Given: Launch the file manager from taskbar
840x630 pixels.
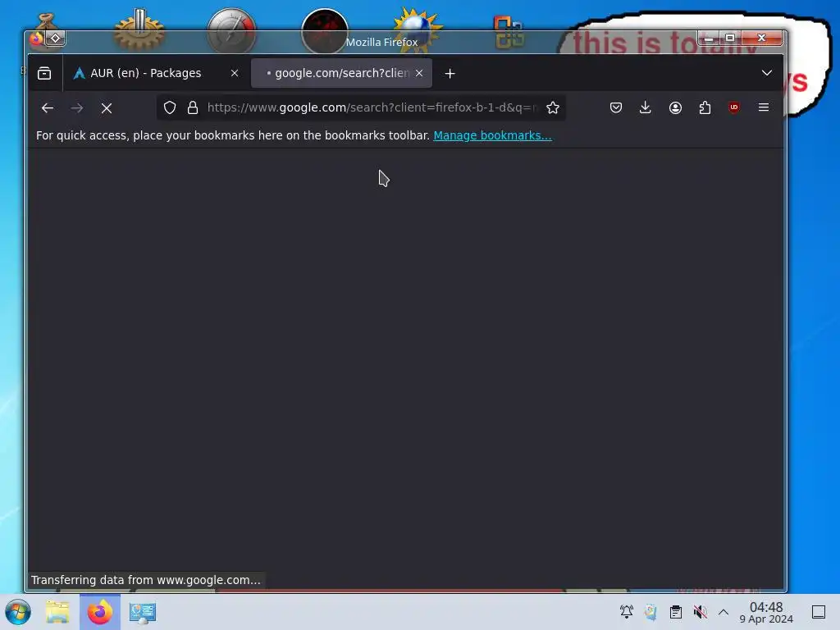Looking at the screenshot, I should click(58, 612).
